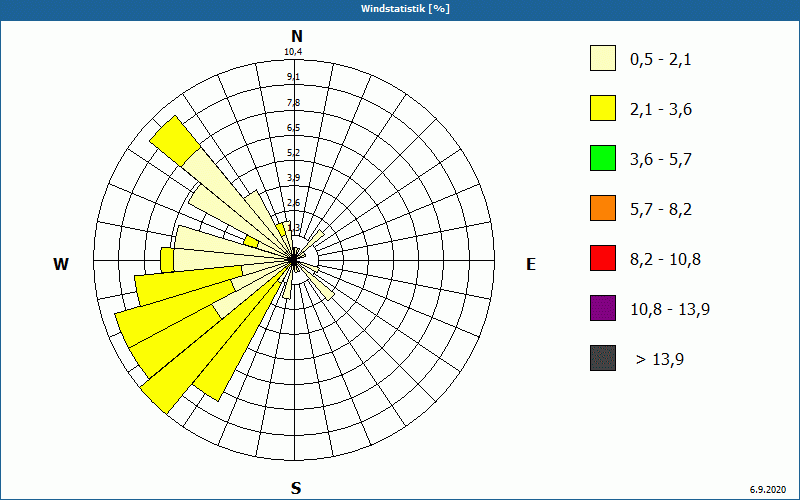
Task: Click the '10,4' radial axis label
Action: [293, 52]
